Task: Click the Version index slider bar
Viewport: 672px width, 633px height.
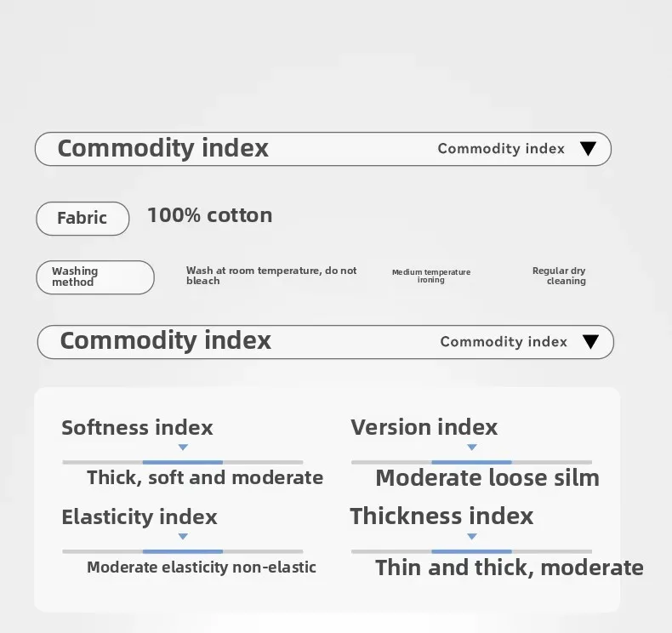Action: coord(472,462)
